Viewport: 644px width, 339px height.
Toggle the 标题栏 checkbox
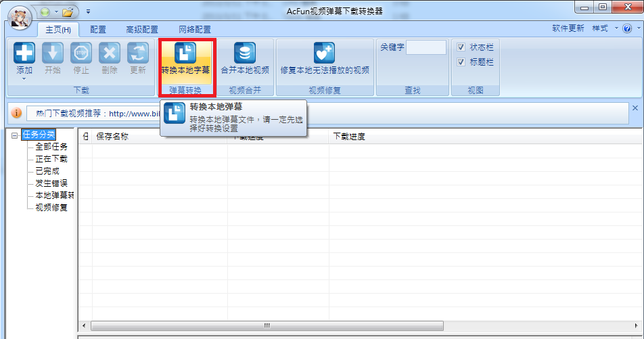point(461,62)
